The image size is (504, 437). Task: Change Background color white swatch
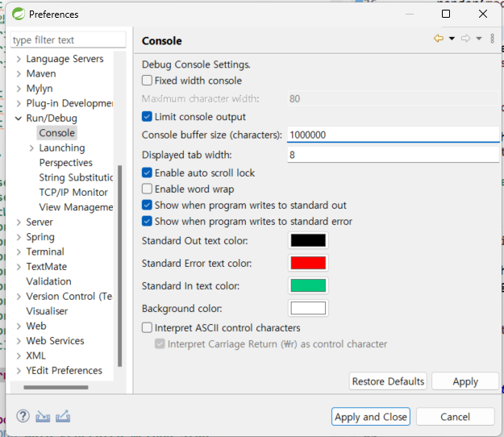click(308, 308)
